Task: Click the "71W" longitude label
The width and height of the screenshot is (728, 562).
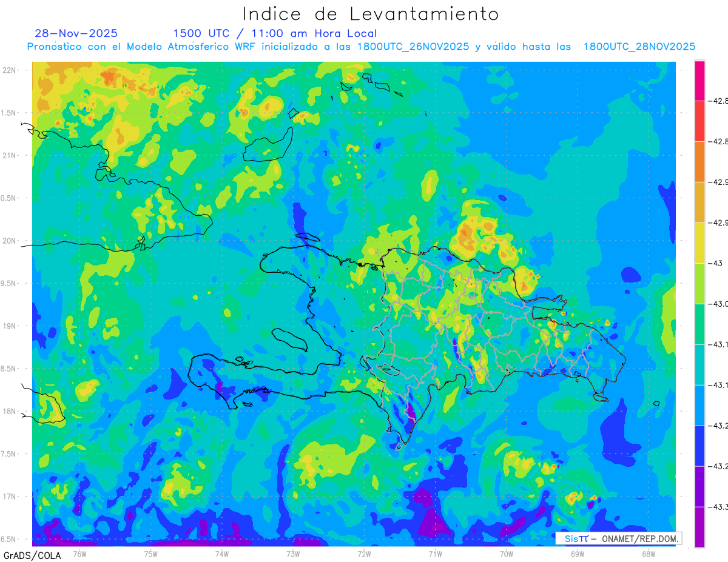Action: [x=435, y=554]
